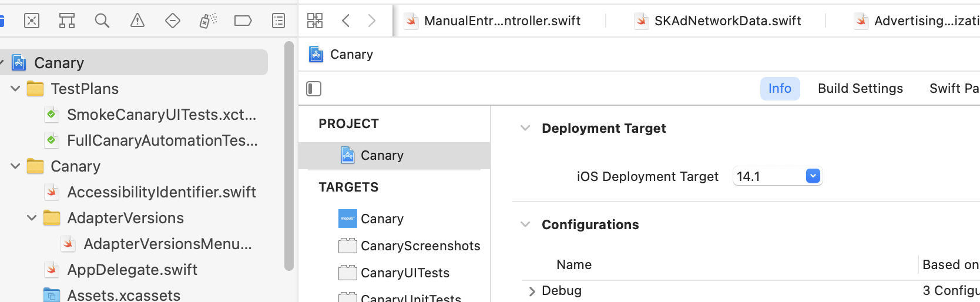Select the CanaryScreenshots target
Image resolution: width=980 pixels, height=302 pixels.
pyautogui.click(x=420, y=246)
